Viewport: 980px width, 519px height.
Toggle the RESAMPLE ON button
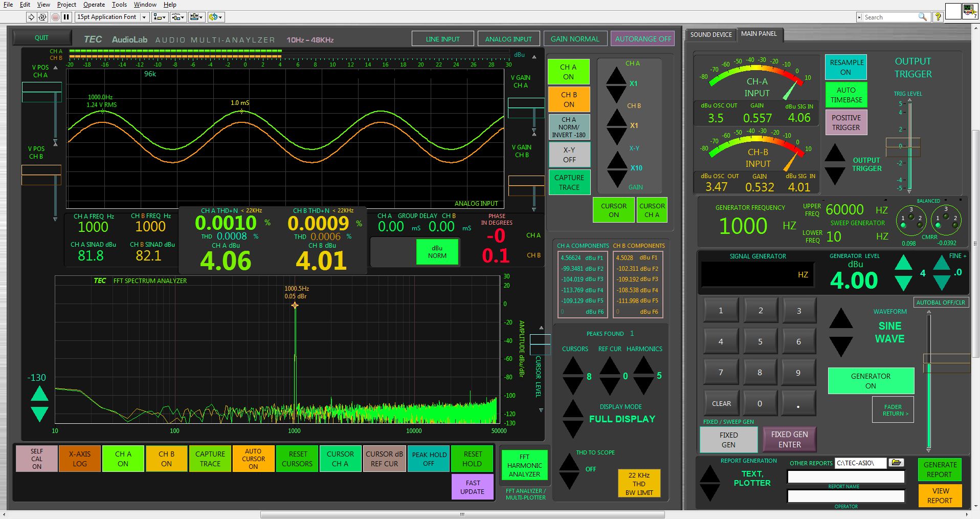click(x=846, y=67)
